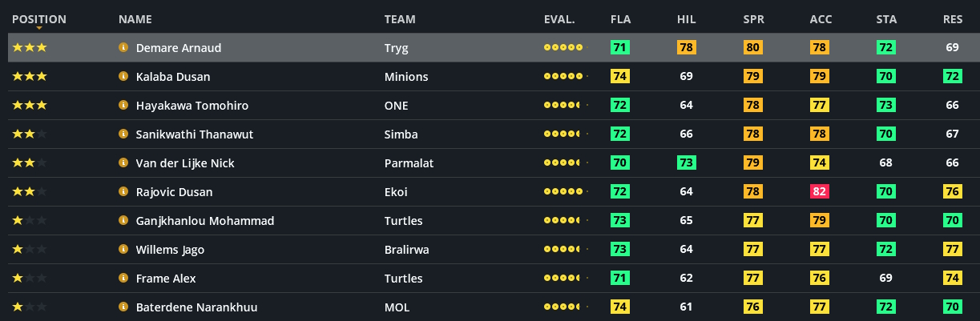Click Demare Arnaud's three-star position rating
The height and width of the screenshot is (321, 980).
click(x=30, y=48)
